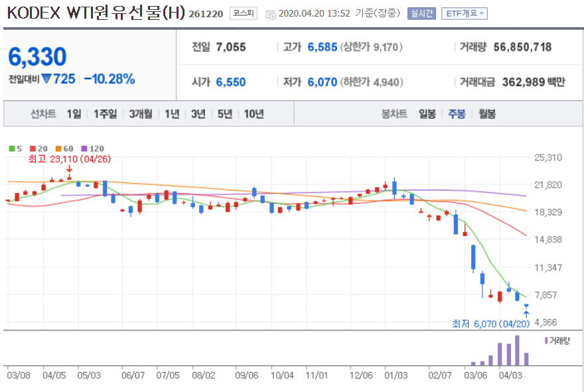Image resolution: width=584 pixels, height=392 pixels.
Task: Click the blue arrow above the 최저 label
Action: coord(526,314)
